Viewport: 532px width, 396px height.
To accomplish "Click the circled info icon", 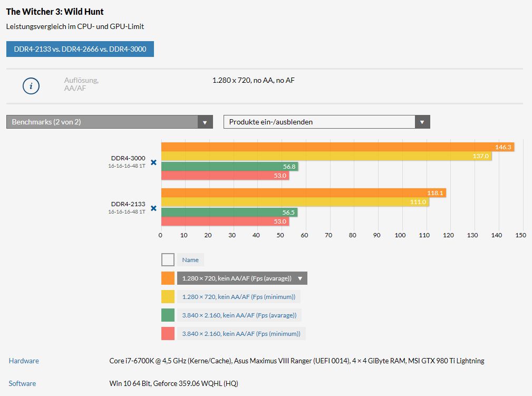I will point(31,86).
